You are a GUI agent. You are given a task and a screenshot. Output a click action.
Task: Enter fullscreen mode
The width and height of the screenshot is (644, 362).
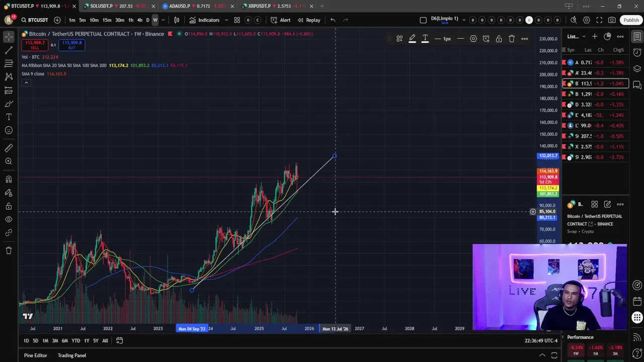point(599,20)
